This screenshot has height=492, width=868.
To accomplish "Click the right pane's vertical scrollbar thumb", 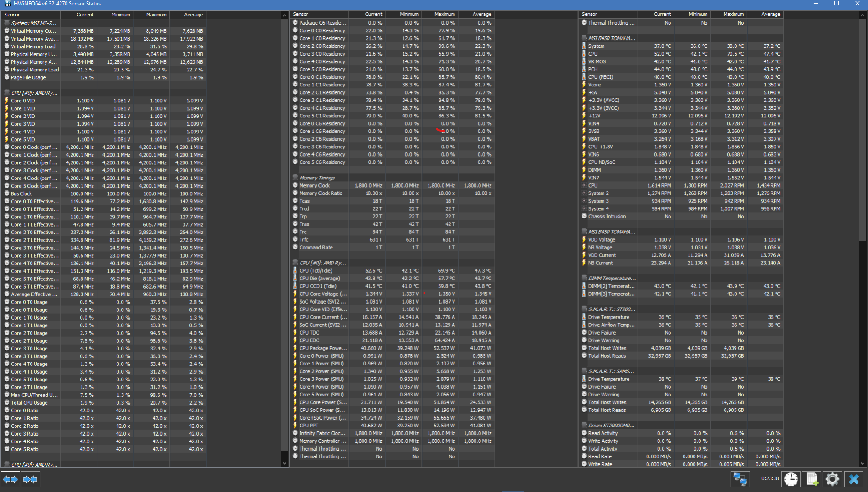I will pyautogui.click(x=863, y=129).
